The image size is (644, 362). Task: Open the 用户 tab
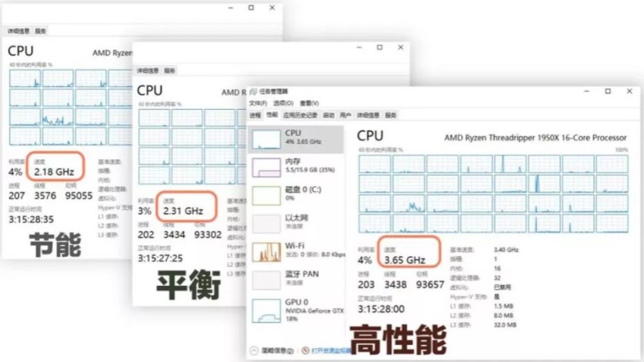[x=345, y=115]
